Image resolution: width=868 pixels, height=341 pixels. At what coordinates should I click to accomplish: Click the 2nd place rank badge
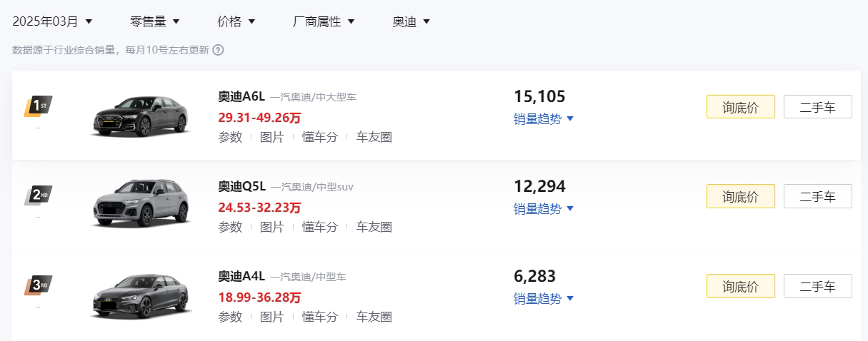pos(38,195)
